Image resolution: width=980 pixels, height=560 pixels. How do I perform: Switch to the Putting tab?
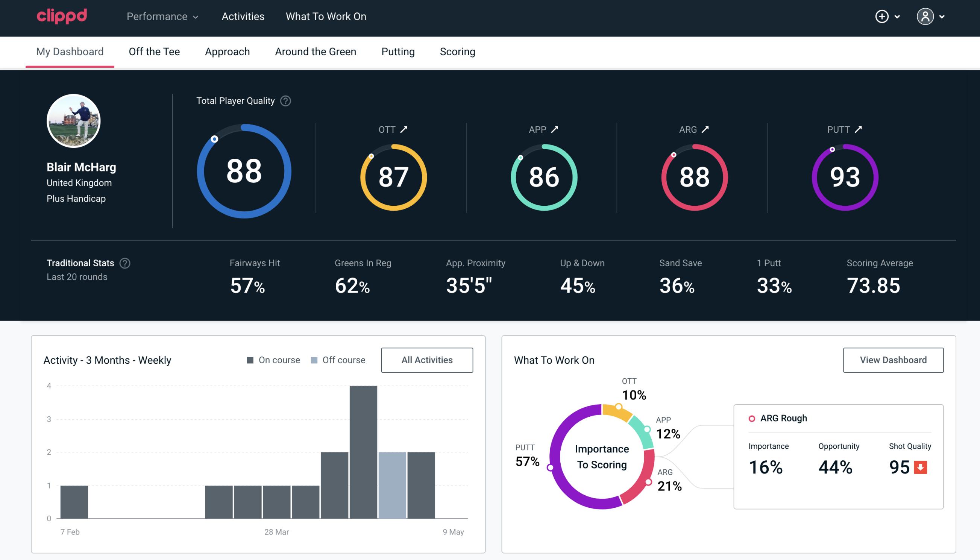pos(397,51)
